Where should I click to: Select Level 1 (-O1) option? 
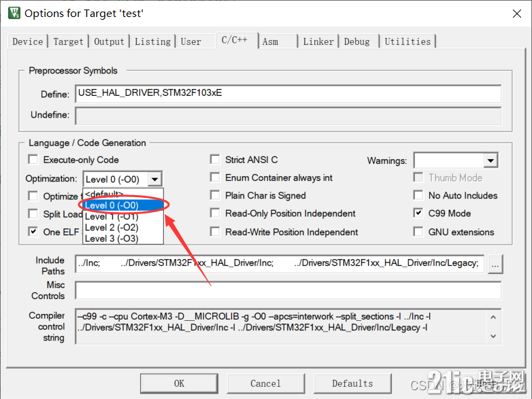(123, 216)
